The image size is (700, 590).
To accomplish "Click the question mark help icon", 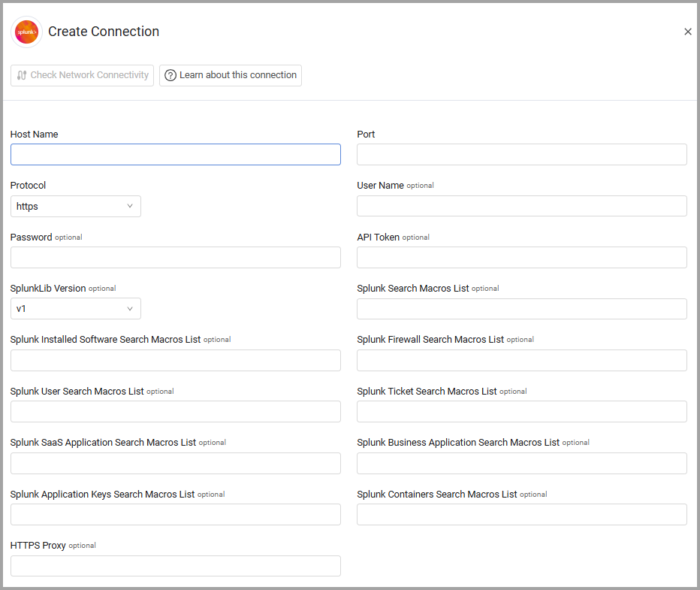I will [x=170, y=75].
